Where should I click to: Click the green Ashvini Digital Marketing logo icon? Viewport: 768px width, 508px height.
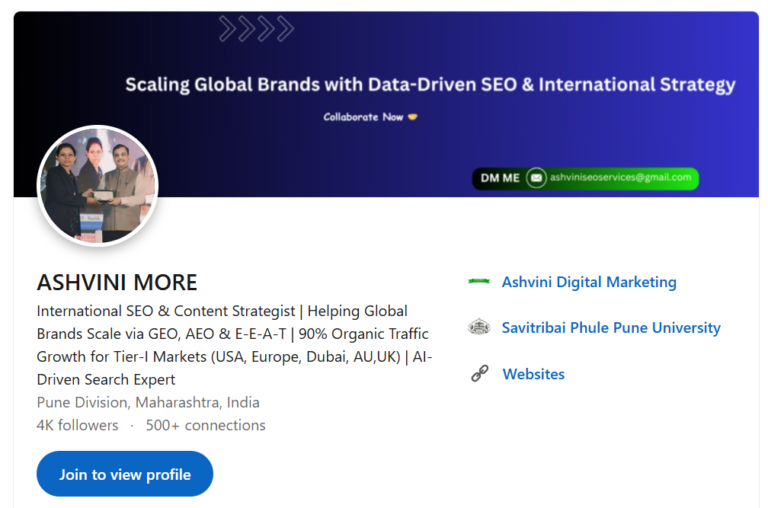click(479, 281)
